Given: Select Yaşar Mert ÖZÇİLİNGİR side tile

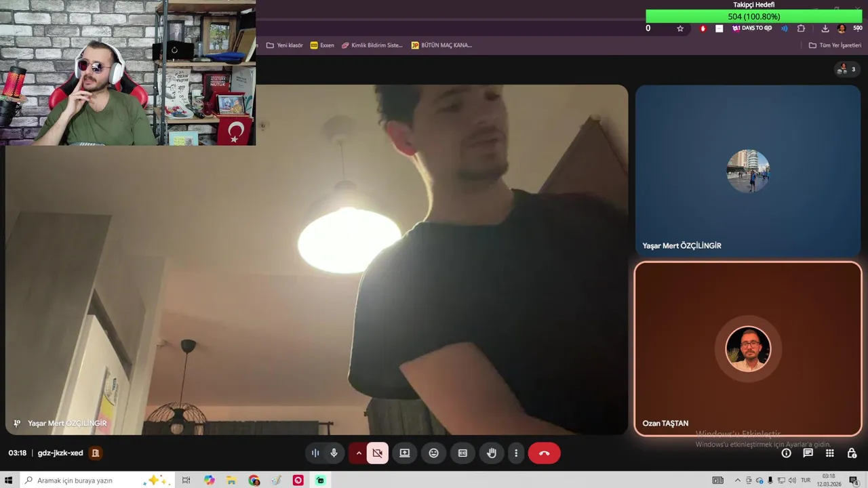Looking at the screenshot, I should pyautogui.click(x=748, y=171).
